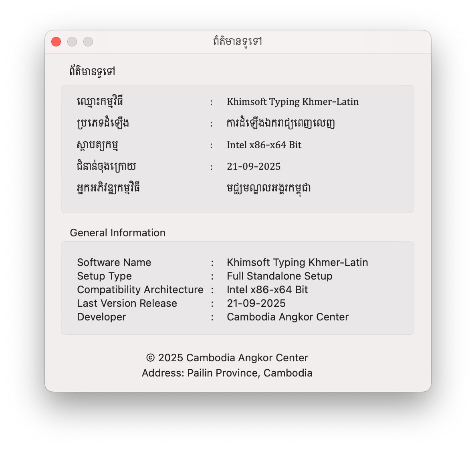Click the window title ព័ត៌មានទូទៅ in title bar

pos(238,42)
